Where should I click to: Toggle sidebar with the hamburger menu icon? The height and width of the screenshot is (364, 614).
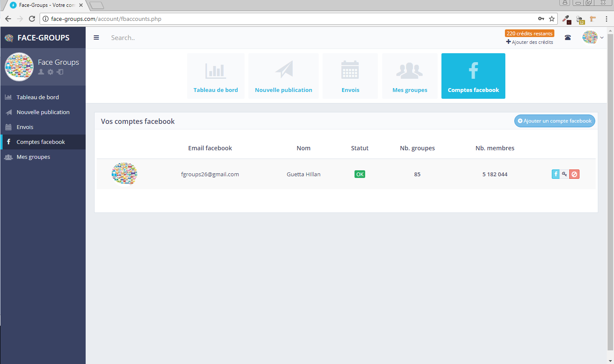coord(96,37)
